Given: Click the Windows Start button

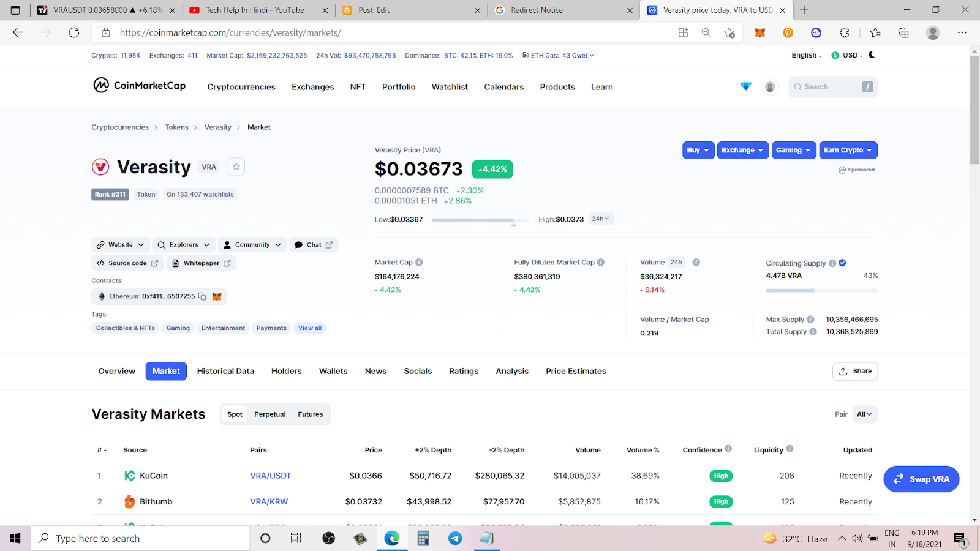Looking at the screenshot, I should tap(15, 538).
